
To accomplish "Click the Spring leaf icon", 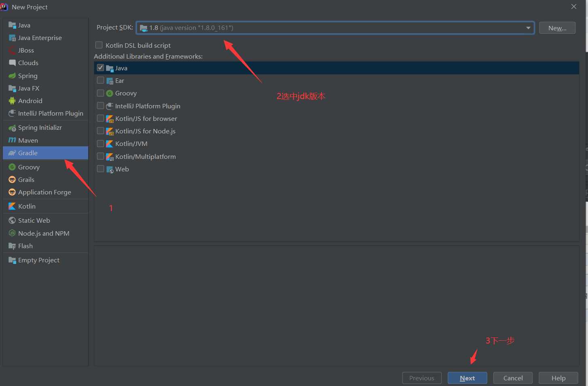I will 12,76.
